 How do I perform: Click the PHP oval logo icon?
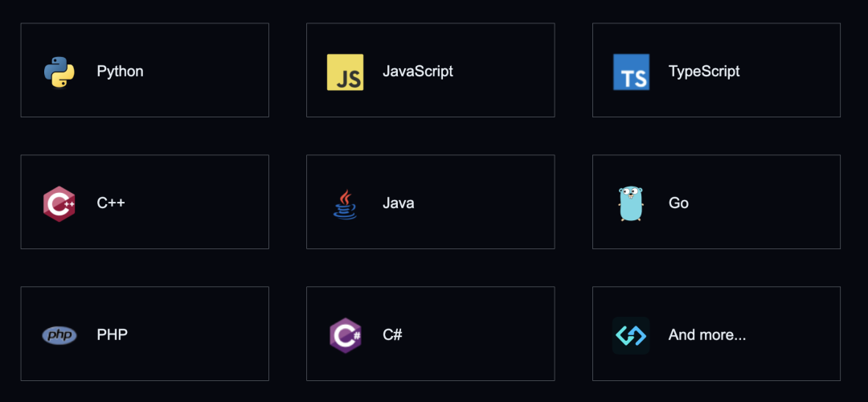pyautogui.click(x=59, y=335)
